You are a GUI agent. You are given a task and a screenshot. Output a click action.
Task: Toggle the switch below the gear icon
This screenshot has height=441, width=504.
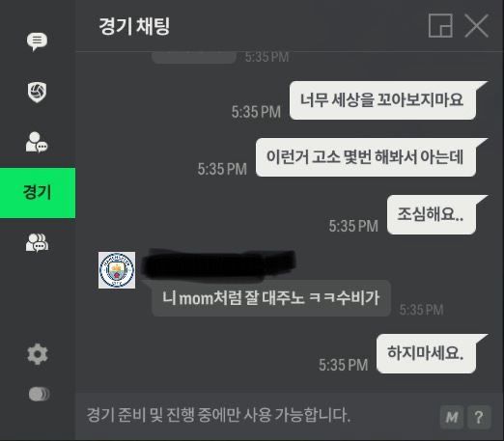point(39,394)
